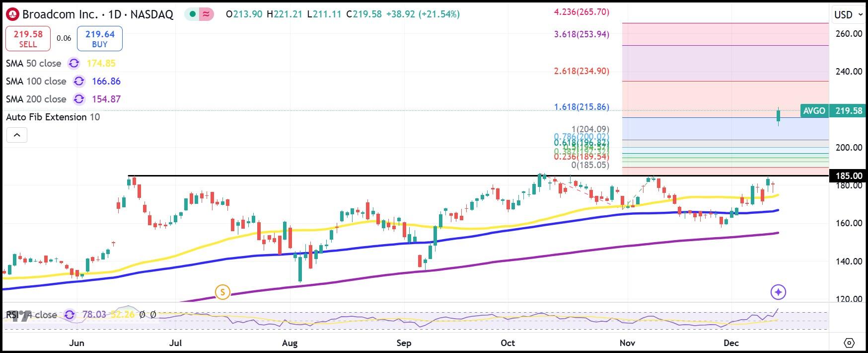
Task: Click the 185.00 horizontal line price label
Action: tap(849, 176)
